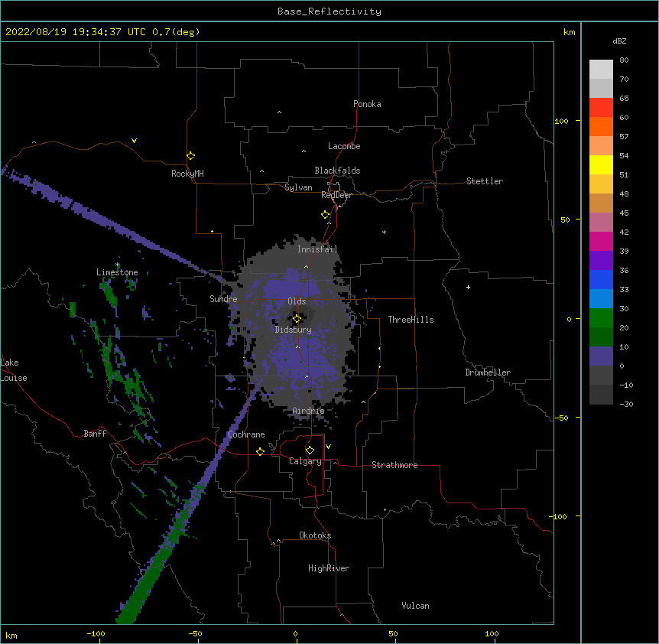Click the Banff label
This screenshot has height=644, width=659.
(x=95, y=434)
